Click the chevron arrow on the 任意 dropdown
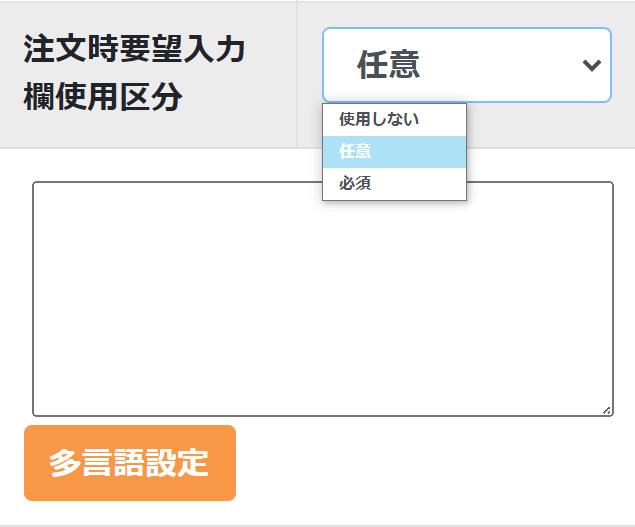 (x=591, y=65)
